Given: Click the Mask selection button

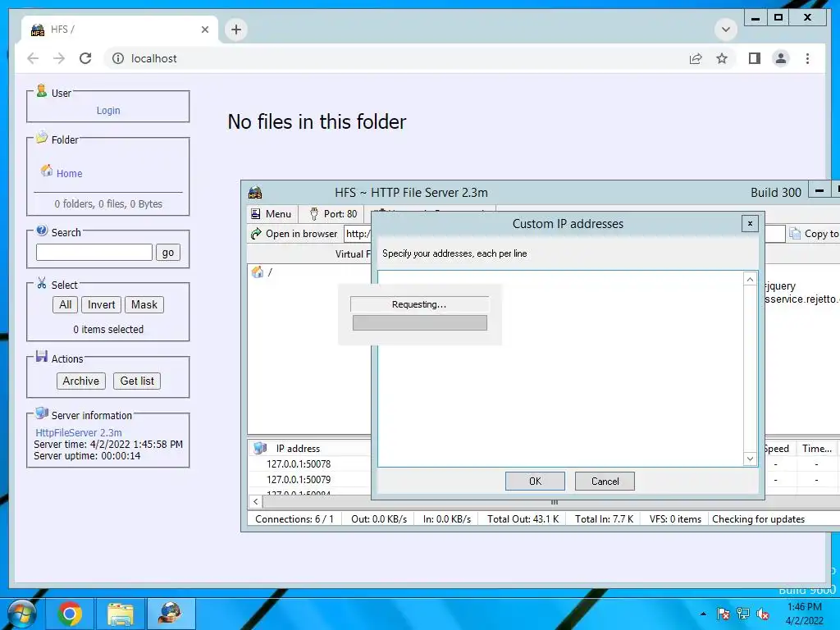Looking at the screenshot, I should click(144, 305).
